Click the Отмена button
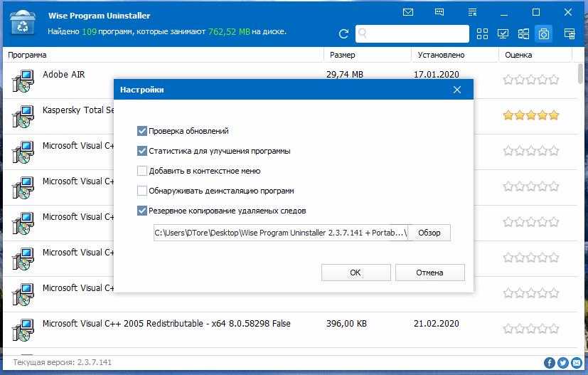The width and height of the screenshot is (588, 375). (429, 273)
